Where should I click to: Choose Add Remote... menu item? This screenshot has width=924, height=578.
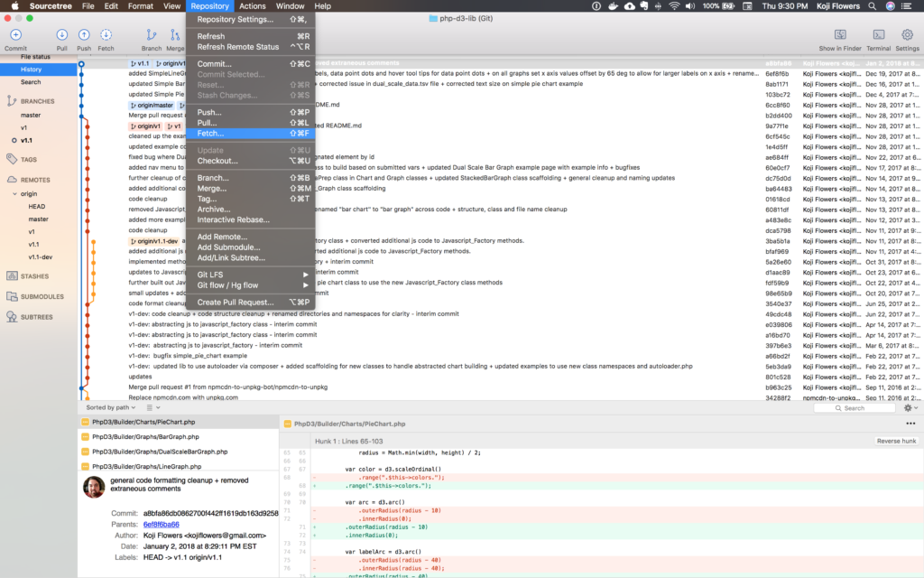point(251,237)
